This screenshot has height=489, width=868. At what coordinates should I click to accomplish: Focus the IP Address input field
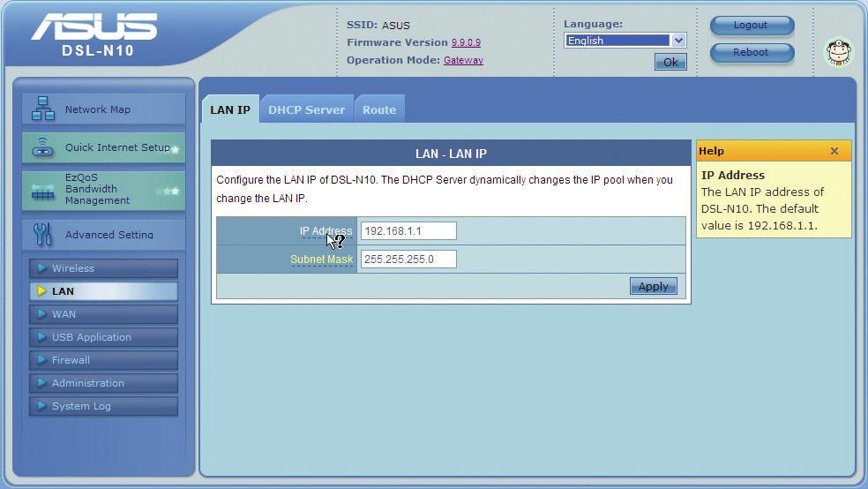pyautogui.click(x=408, y=231)
